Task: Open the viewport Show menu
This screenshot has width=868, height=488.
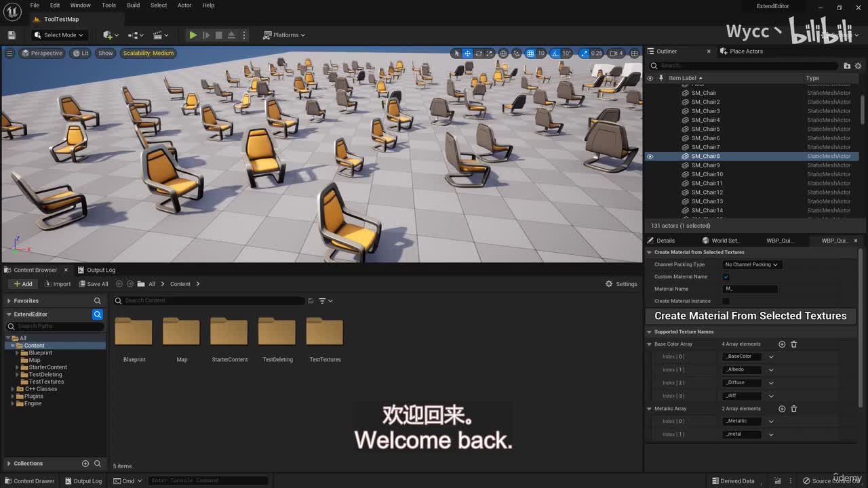Action: point(105,53)
